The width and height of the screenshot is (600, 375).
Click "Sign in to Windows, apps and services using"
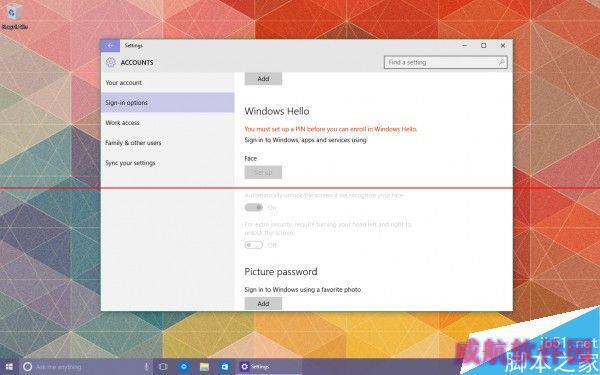pos(305,140)
